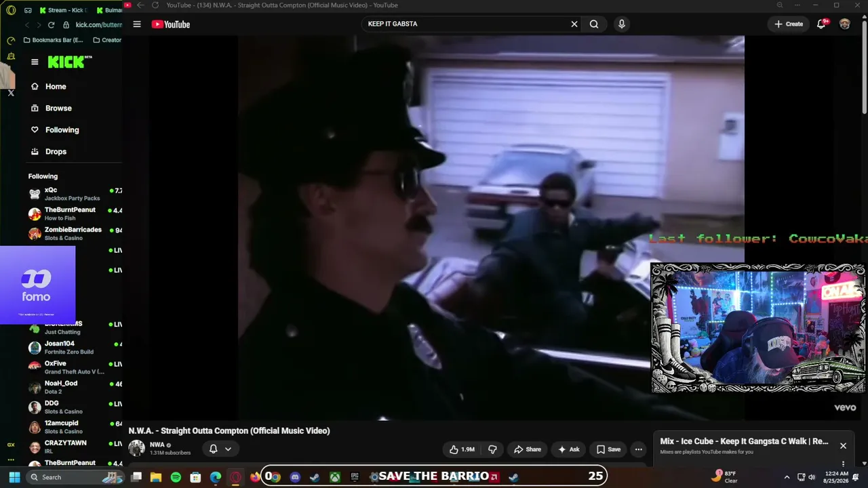The image size is (868, 488).
Task: Reload the Kick browser page
Action: 51,25
